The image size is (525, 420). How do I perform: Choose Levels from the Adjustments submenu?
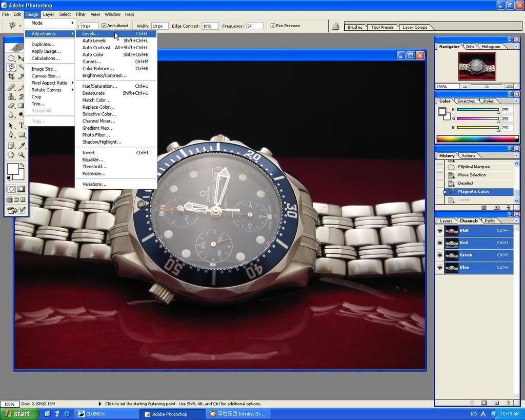[x=116, y=33]
